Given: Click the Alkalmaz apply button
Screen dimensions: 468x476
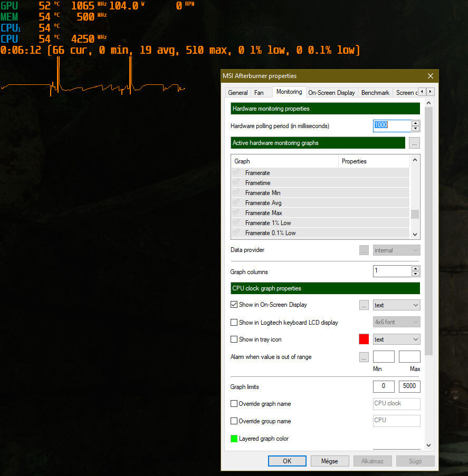Looking at the screenshot, I should click(x=373, y=461).
